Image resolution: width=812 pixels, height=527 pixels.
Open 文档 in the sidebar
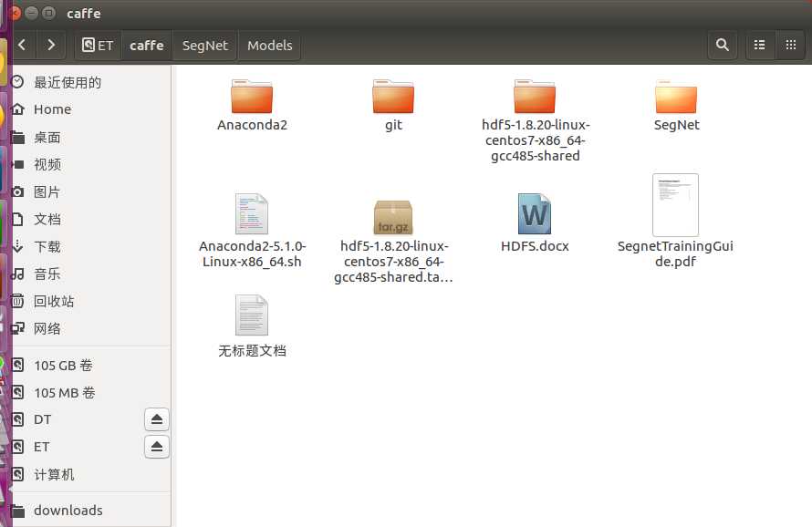[91, 219]
